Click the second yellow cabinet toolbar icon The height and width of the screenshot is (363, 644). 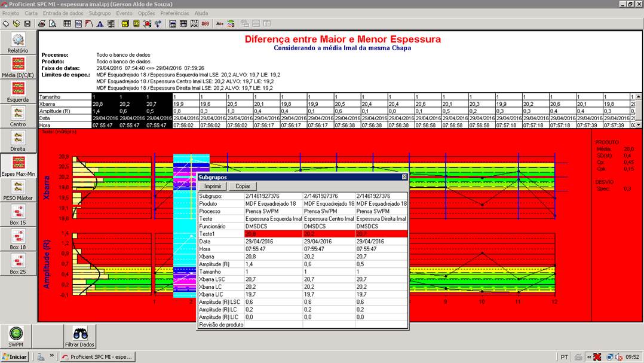(136, 24)
